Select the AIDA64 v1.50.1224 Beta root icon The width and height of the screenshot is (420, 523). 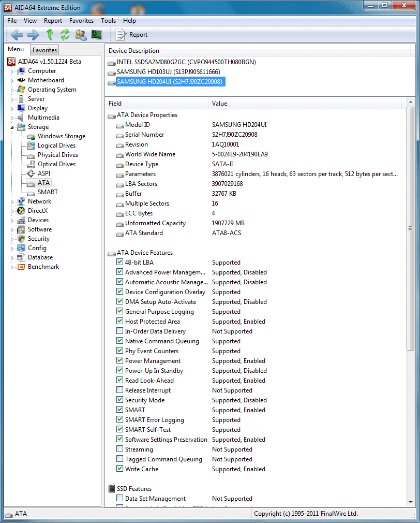pyautogui.click(x=12, y=62)
